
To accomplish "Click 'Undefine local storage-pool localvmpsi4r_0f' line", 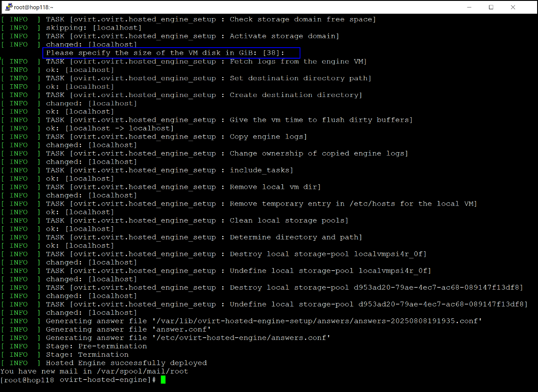I will tap(216, 271).
